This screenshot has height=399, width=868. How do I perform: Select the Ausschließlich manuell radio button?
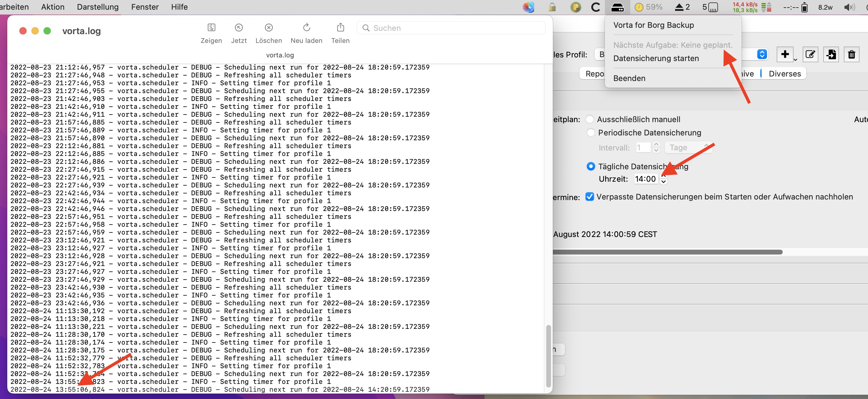(590, 119)
